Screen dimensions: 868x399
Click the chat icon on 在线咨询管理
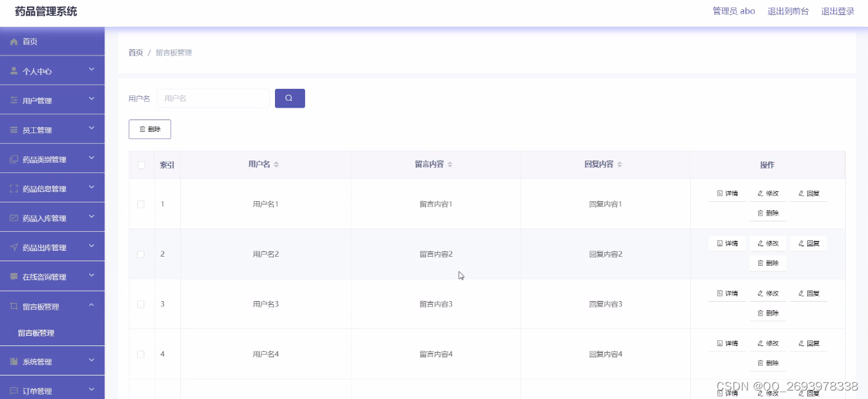coord(13,276)
